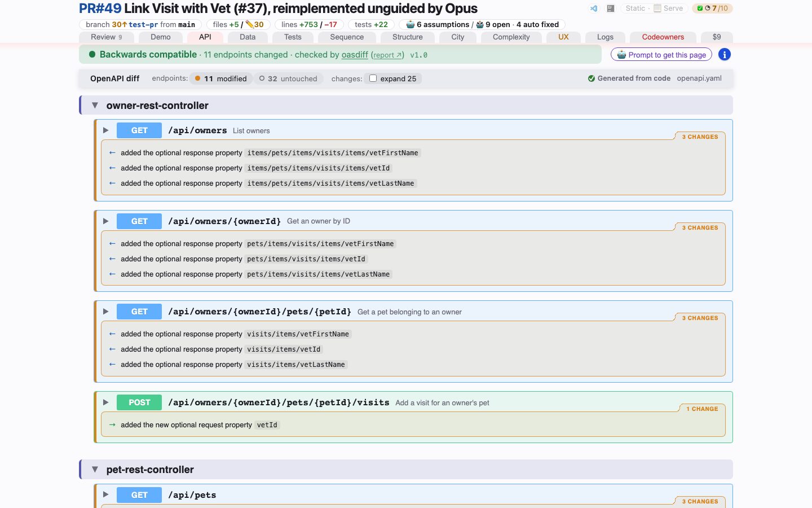812x508 pixels.
Task: Click the 7/10 score badge
Action: click(712, 8)
